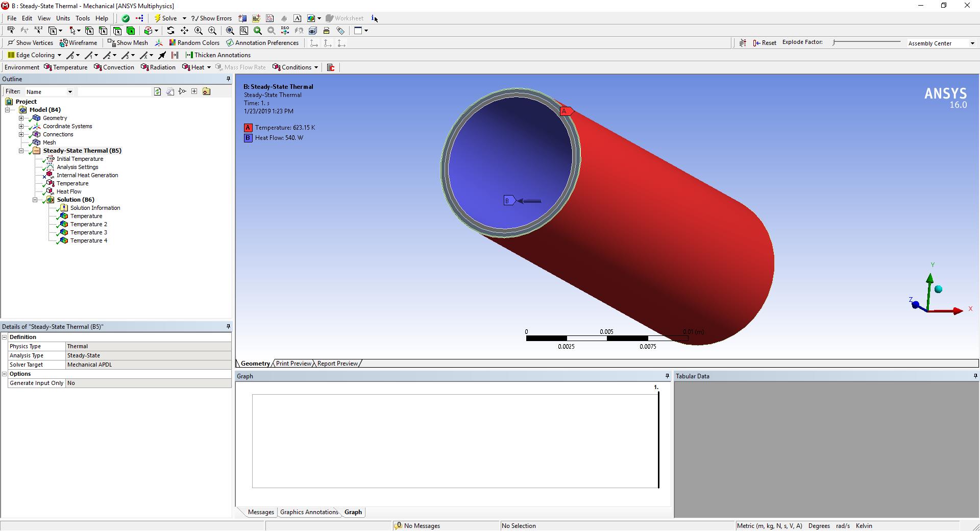980x531 pixels.
Task: Enable Show Mesh display
Action: tap(128, 43)
